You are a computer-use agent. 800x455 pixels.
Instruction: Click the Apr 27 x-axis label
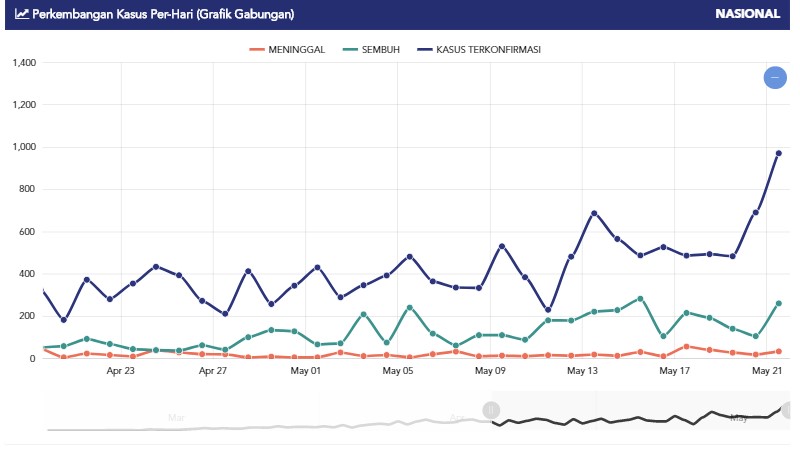(213, 371)
